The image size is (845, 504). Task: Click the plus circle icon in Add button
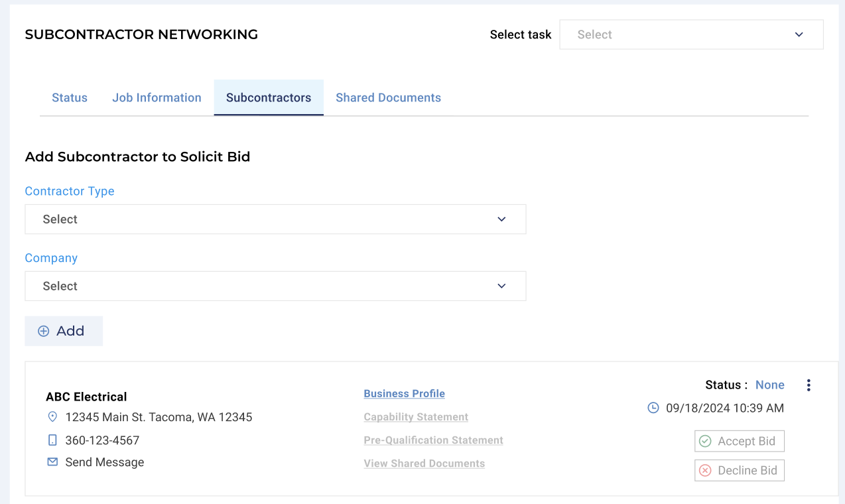44,331
